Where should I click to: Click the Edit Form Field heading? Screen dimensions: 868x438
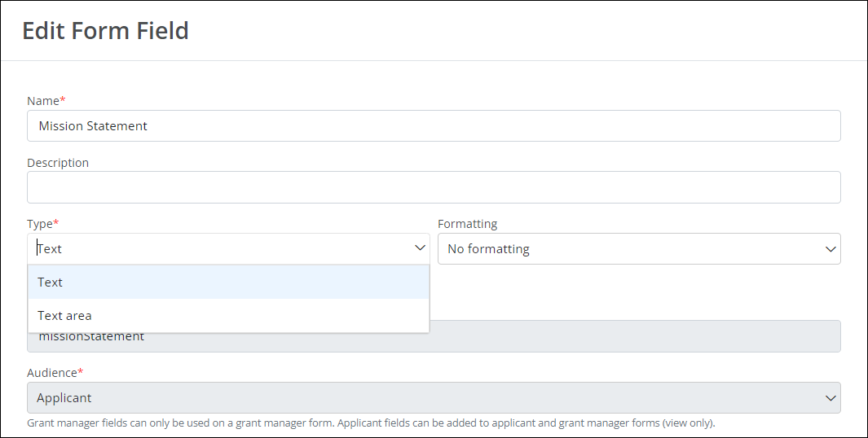coord(105,31)
